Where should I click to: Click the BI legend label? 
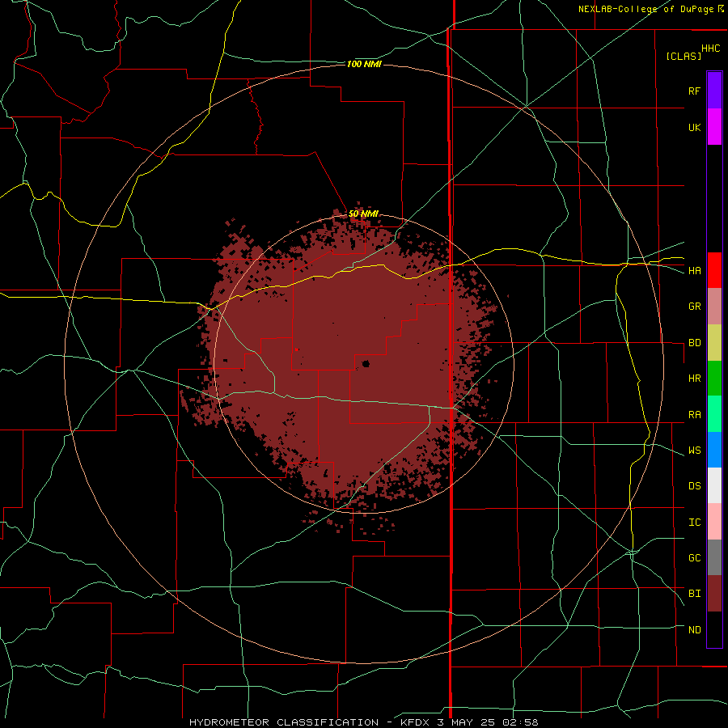[x=694, y=594]
